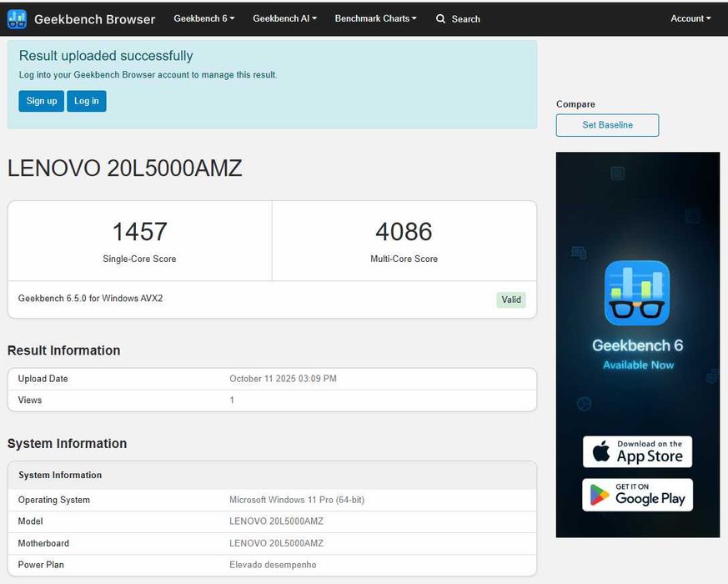This screenshot has height=584, width=728.
Task: Click the Multi-Core Score label
Action: pos(404,259)
